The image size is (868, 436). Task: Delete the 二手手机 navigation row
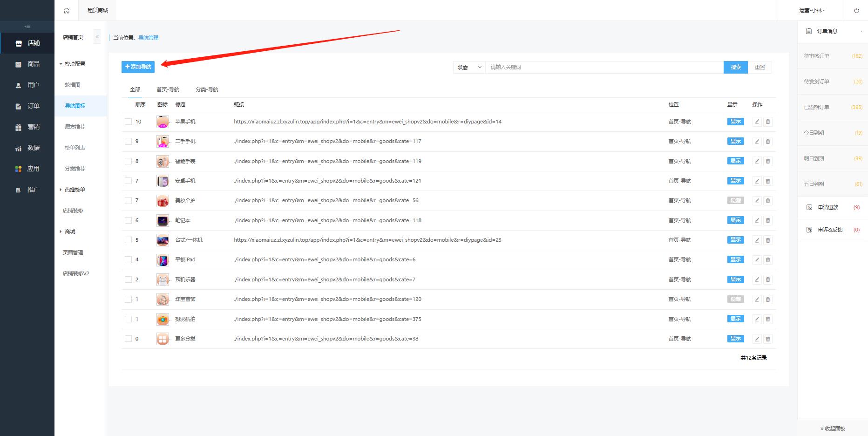pyautogui.click(x=768, y=141)
